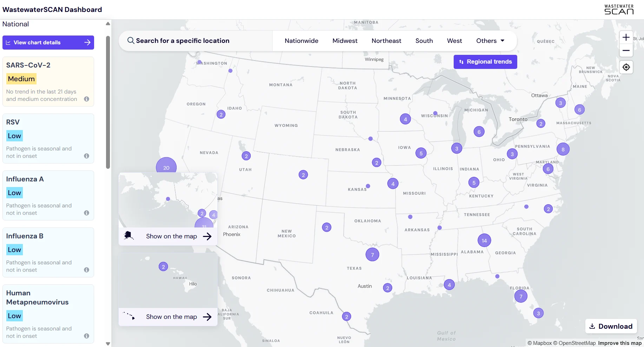Click the SARS-CoV-2 Medium level badge
This screenshot has width=644, height=347.
[x=21, y=79]
